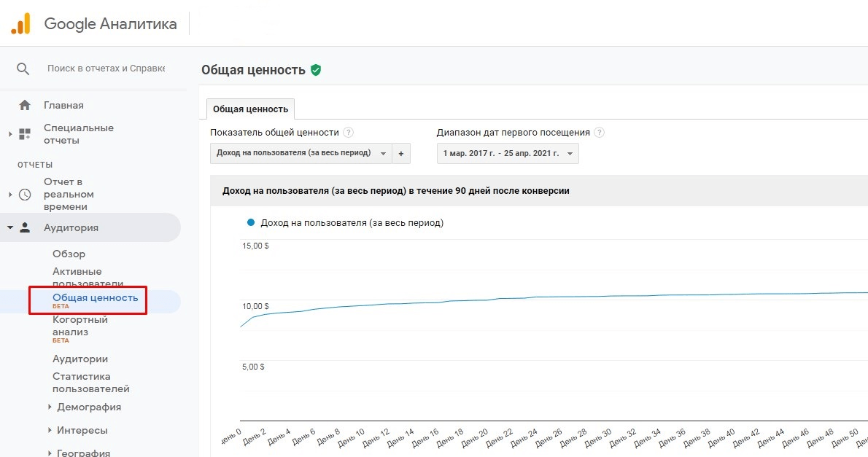
Task: Click the Аудитория person icon
Action: click(25, 227)
